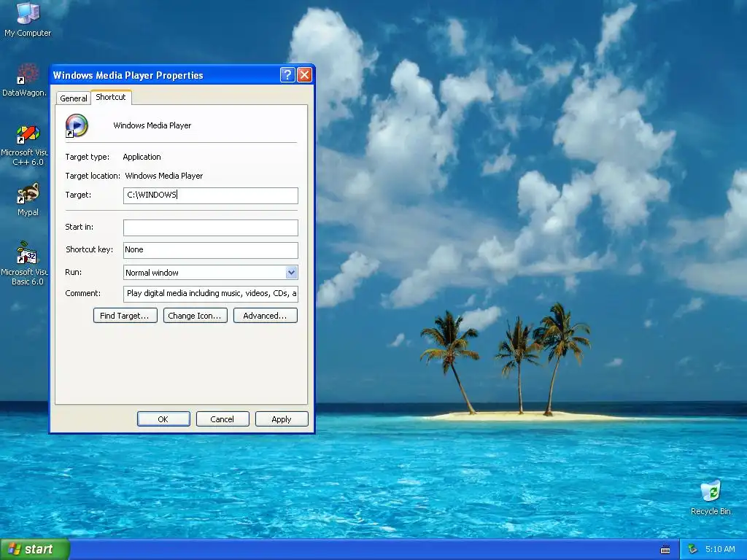This screenshot has height=560, width=747.
Task: Select the Recycle Bin icon
Action: (x=711, y=497)
